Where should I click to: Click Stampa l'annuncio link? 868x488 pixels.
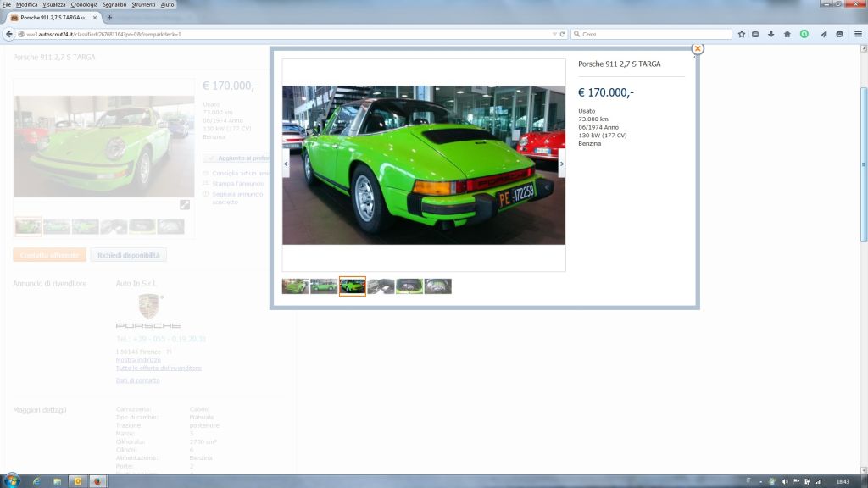click(238, 184)
